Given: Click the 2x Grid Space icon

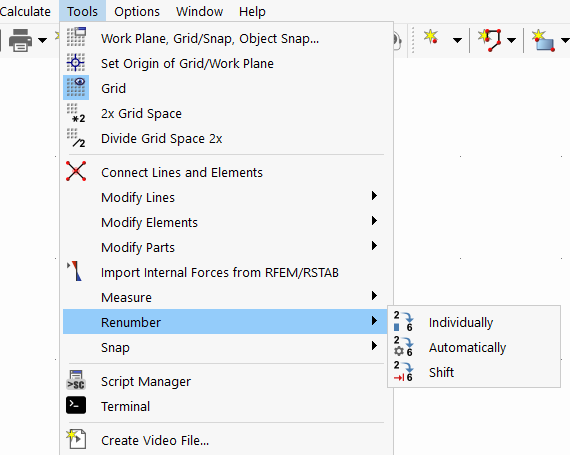Looking at the screenshot, I should coord(76,113).
